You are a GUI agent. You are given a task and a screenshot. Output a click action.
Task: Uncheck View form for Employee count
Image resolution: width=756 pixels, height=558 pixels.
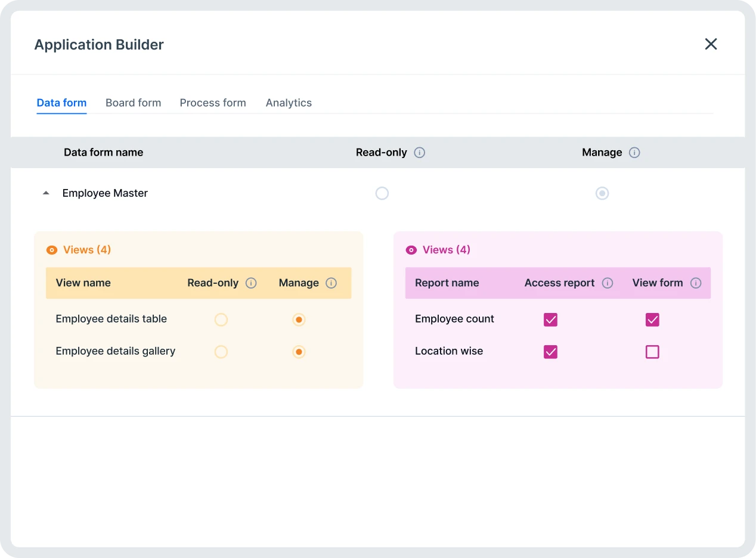(652, 320)
